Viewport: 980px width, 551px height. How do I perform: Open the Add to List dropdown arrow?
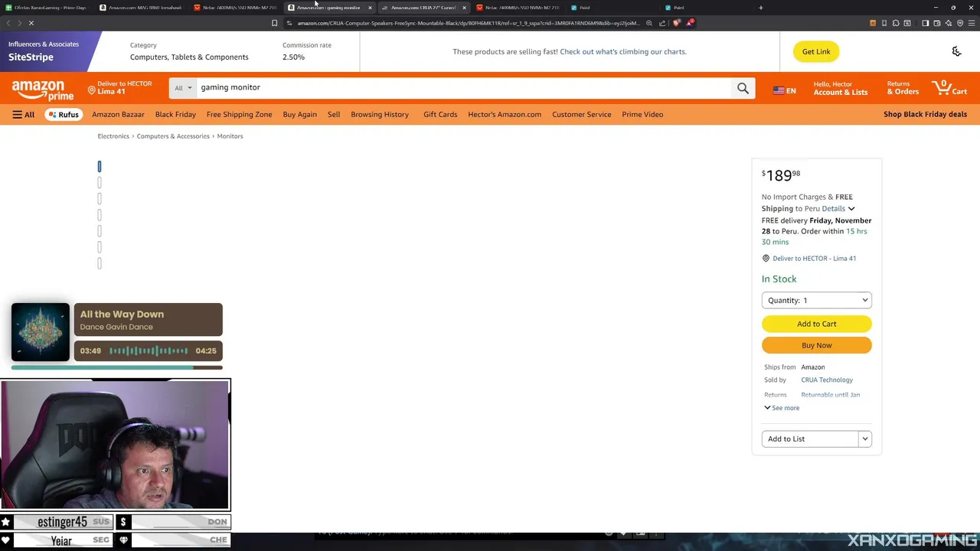click(865, 439)
